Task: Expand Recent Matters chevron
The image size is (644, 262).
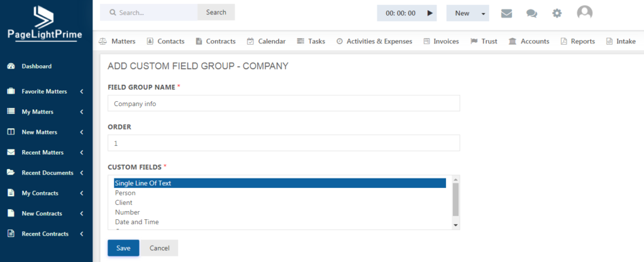Action: (x=82, y=152)
